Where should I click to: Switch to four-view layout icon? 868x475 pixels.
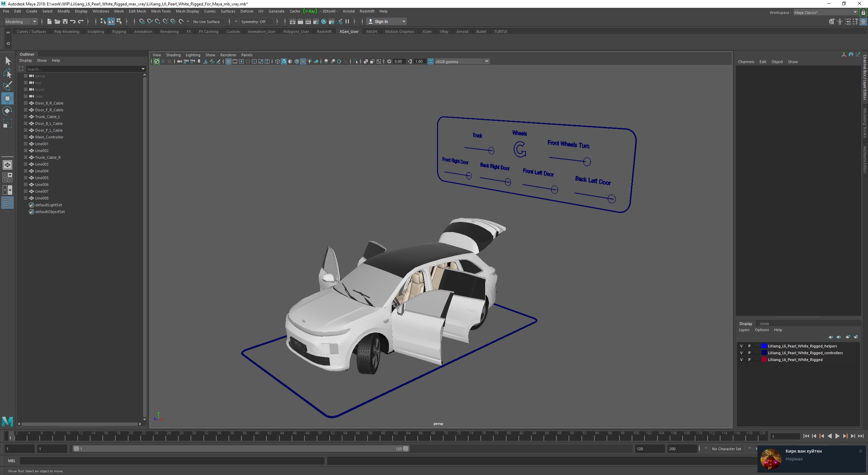pos(7,177)
